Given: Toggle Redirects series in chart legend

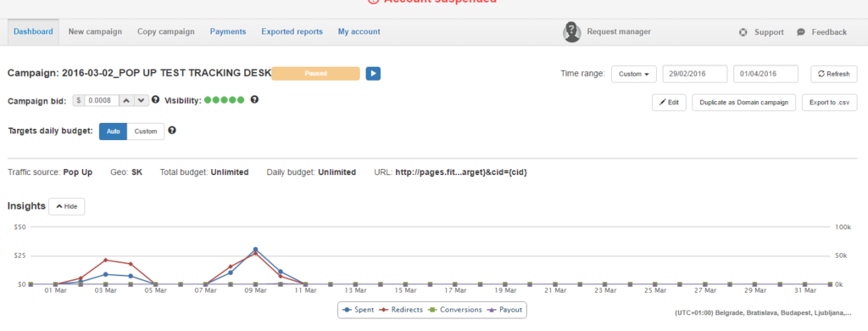Looking at the screenshot, I should click(x=400, y=310).
